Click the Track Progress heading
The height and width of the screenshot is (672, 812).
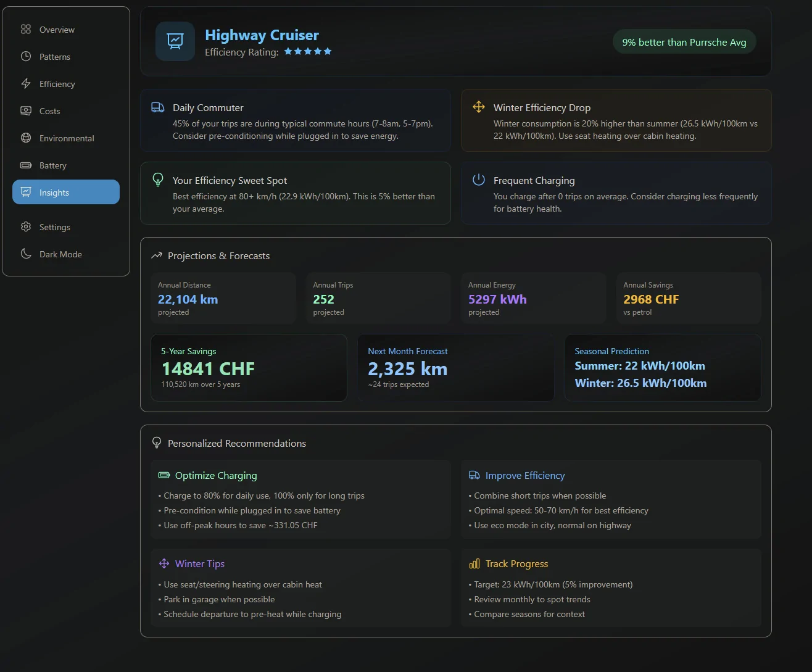tap(516, 563)
